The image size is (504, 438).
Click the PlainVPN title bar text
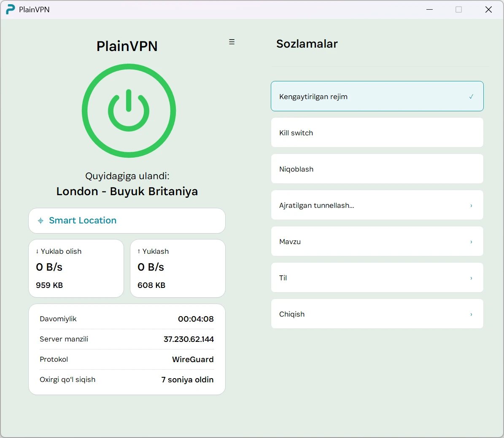pyautogui.click(x=34, y=10)
